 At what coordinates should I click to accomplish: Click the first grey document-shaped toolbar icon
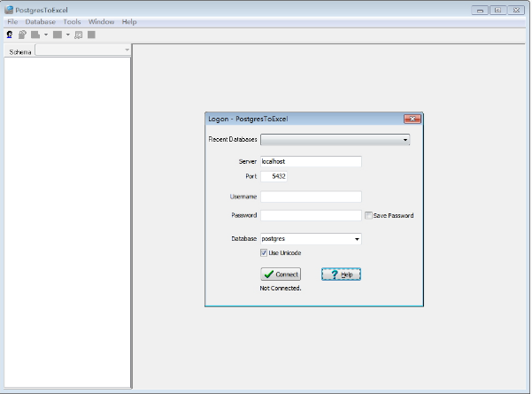[35, 35]
